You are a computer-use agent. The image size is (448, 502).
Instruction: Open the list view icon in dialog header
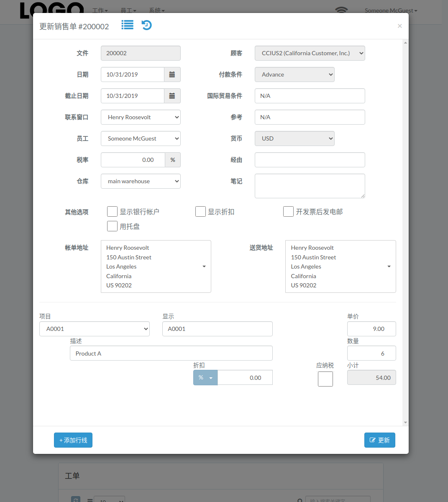[128, 25]
